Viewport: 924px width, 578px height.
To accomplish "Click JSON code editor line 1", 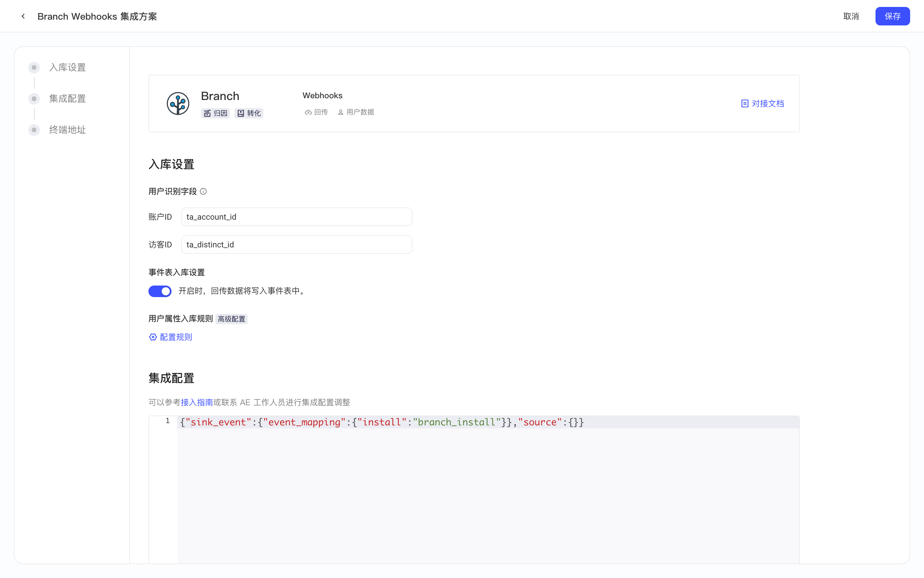I will pyautogui.click(x=488, y=422).
